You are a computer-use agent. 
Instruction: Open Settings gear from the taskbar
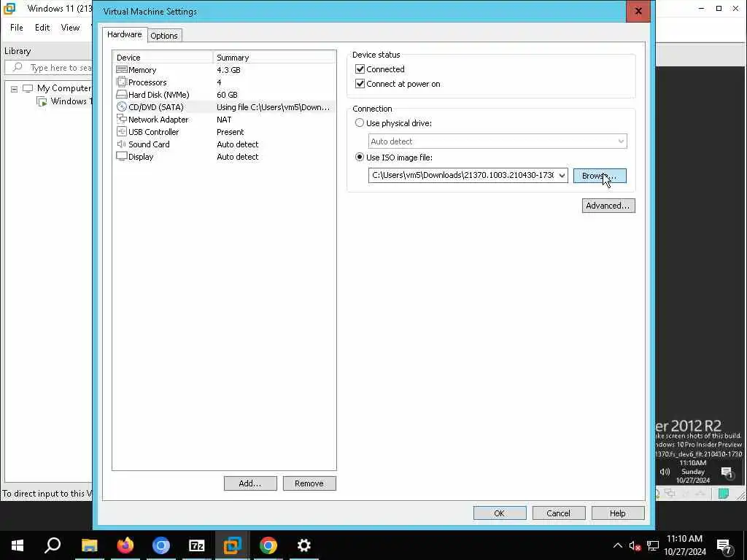304,545
